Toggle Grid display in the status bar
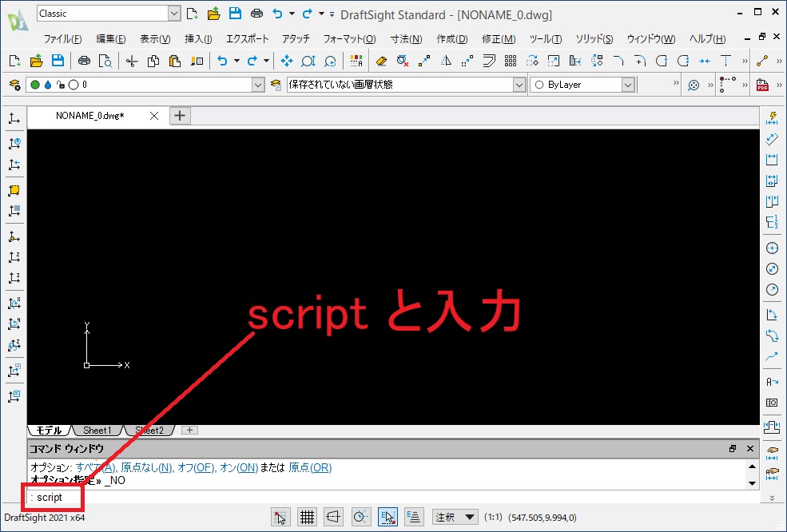The width and height of the screenshot is (787, 532). 307,517
